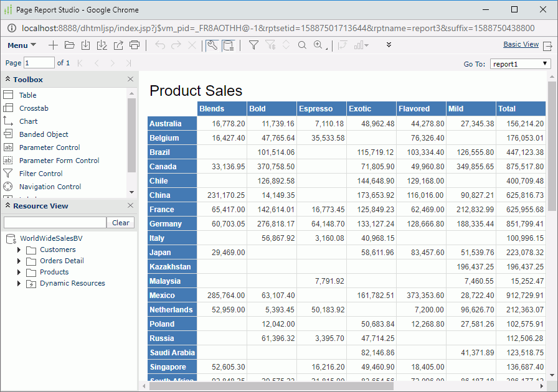The height and width of the screenshot is (392, 558).
Task: Choose Navigation Control from Toolbox
Action: 50,187
